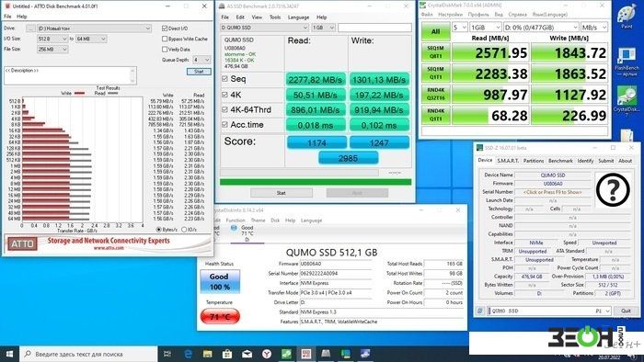Expand the Queue Depth dropdown in ATTO
The image size is (644, 362).
click(201, 60)
